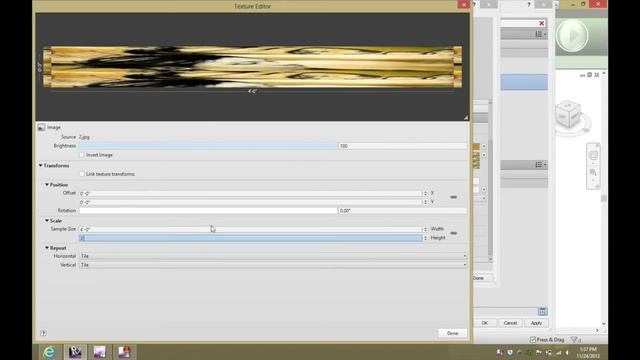Enable the Invert Image checkbox
640x360 pixels.
click(82, 155)
